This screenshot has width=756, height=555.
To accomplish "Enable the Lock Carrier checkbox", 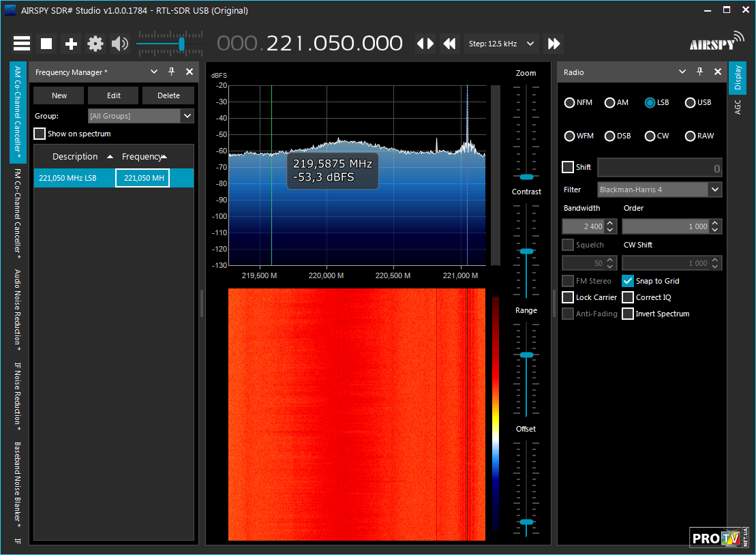I will (x=568, y=297).
